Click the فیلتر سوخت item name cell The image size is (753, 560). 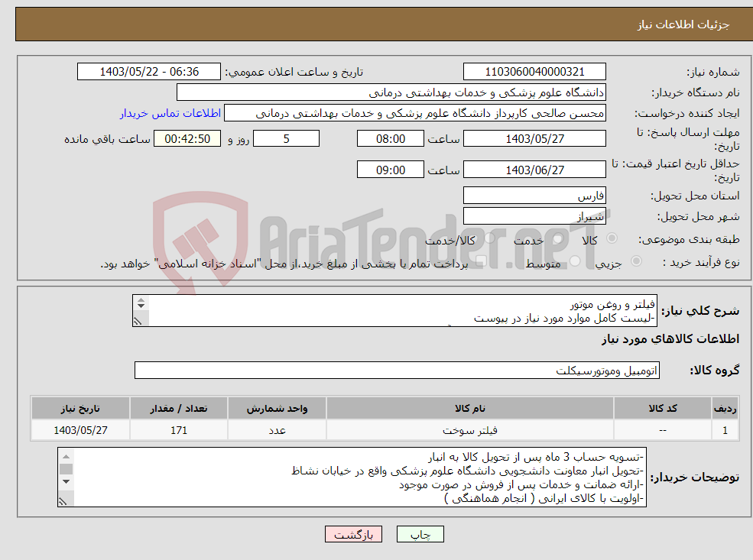click(x=469, y=430)
